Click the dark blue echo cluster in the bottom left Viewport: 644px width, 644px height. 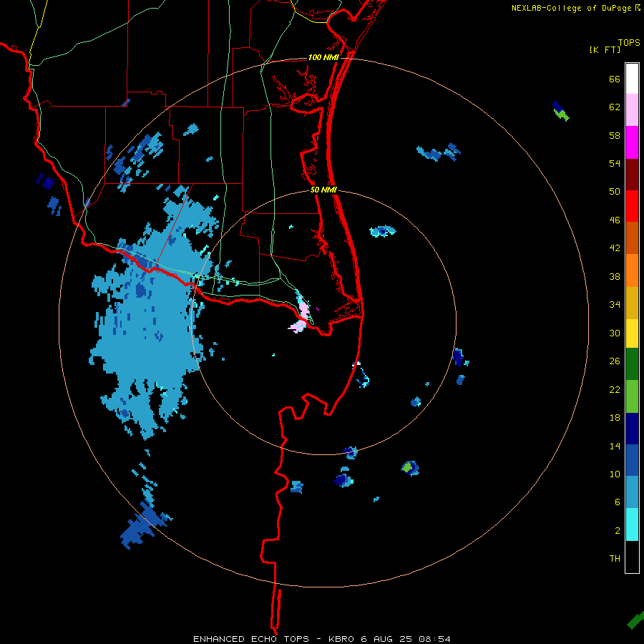coord(145,526)
